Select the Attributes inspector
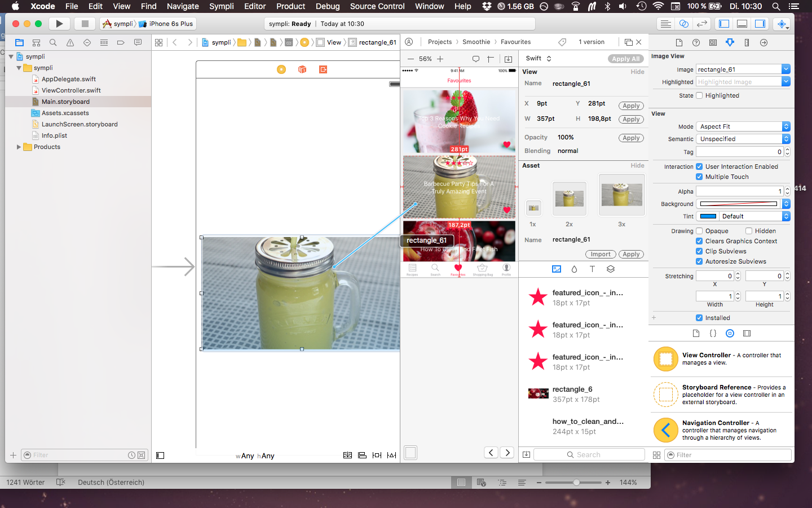This screenshot has width=812, height=508. click(730, 42)
